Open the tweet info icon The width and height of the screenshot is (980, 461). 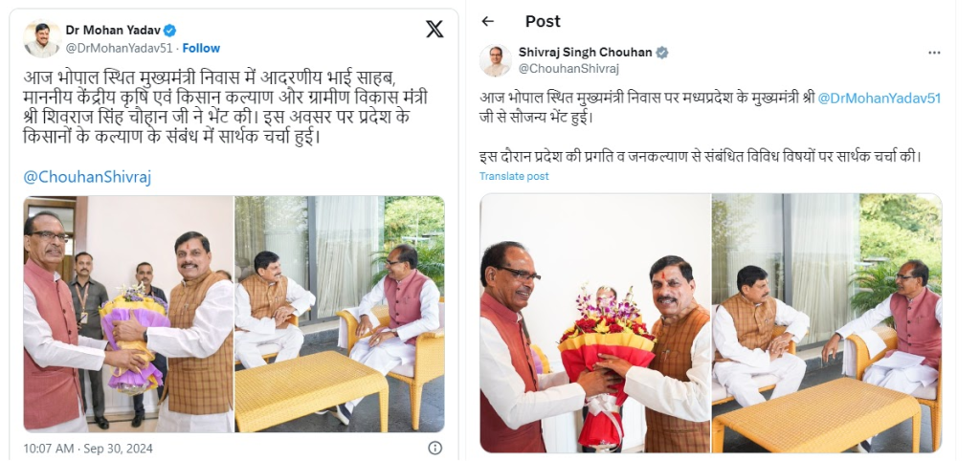point(435,448)
